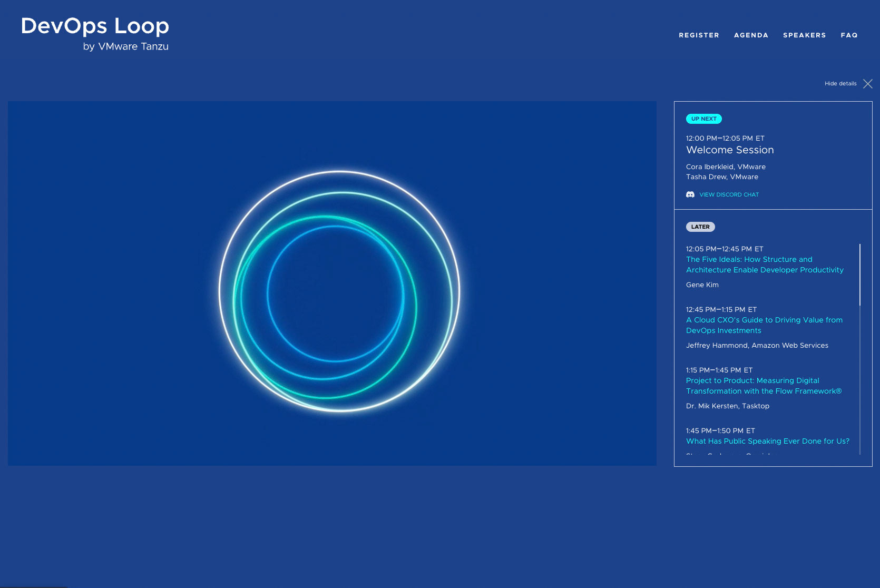This screenshot has width=880, height=588.
Task: Click the by VMware Tanzu subtitle
Action: click(x=126, y=46)
